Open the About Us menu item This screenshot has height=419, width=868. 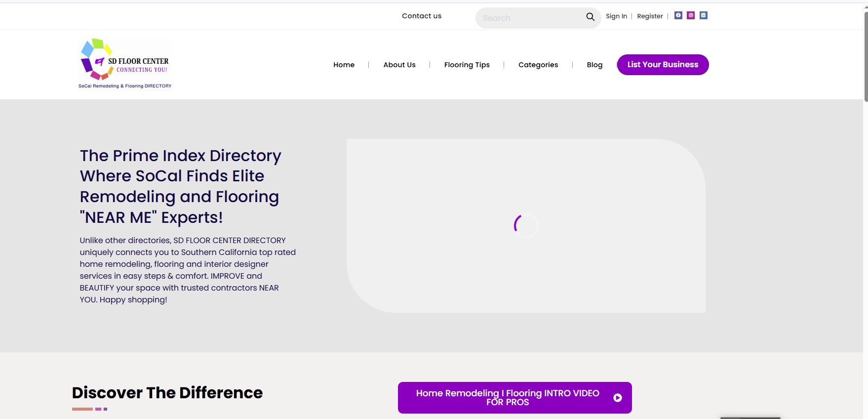(x=399, y=65)
